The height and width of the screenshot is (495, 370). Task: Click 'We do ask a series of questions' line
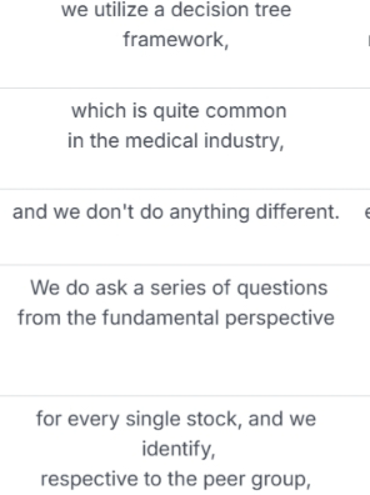click(x=179, y=288)
